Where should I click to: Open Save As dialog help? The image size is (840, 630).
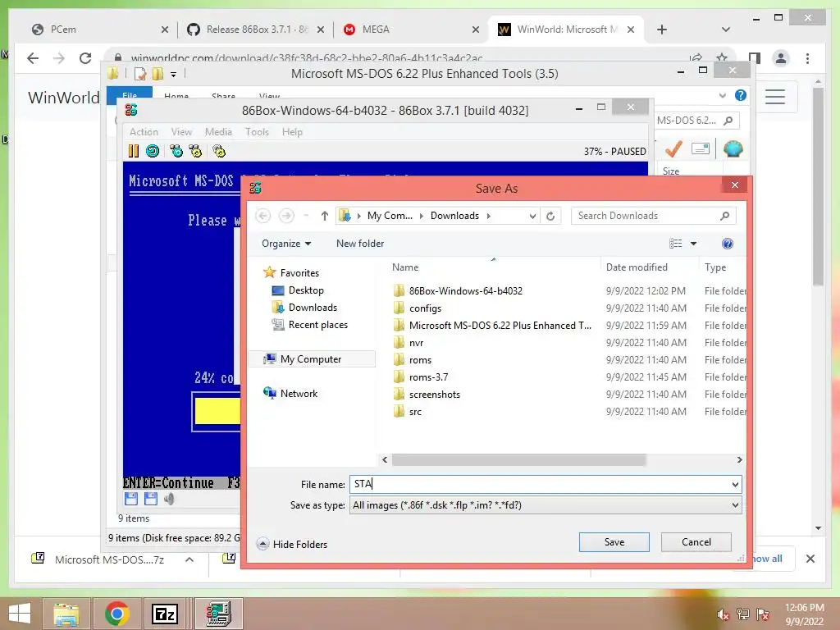[727, 244]
